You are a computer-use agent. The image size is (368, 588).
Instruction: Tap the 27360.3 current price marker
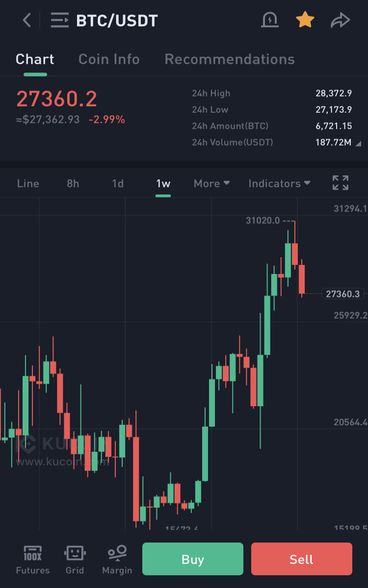point(342,294)
